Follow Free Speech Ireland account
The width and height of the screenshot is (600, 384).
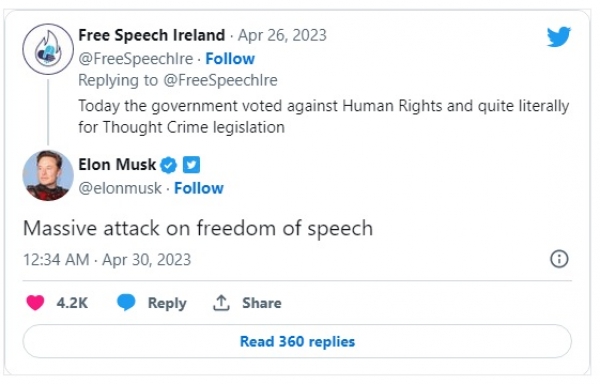pyautogui.click(x=230, y=59)
